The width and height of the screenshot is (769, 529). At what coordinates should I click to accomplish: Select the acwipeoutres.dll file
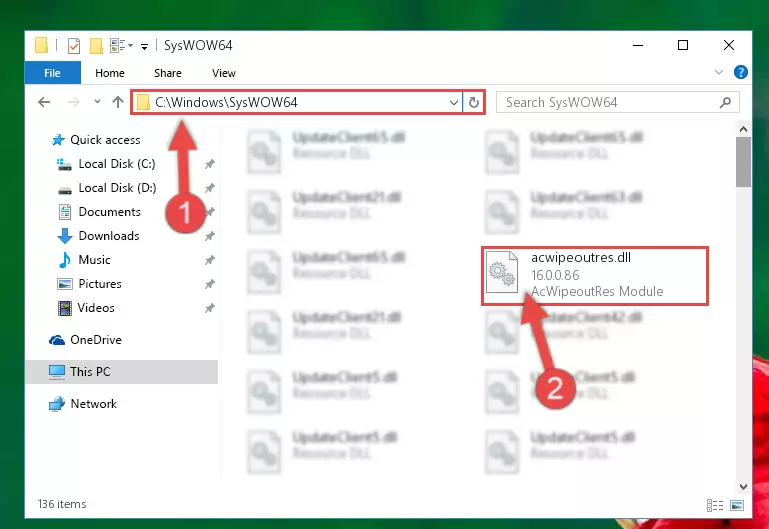pyautogui.click(x=595, y=276)
